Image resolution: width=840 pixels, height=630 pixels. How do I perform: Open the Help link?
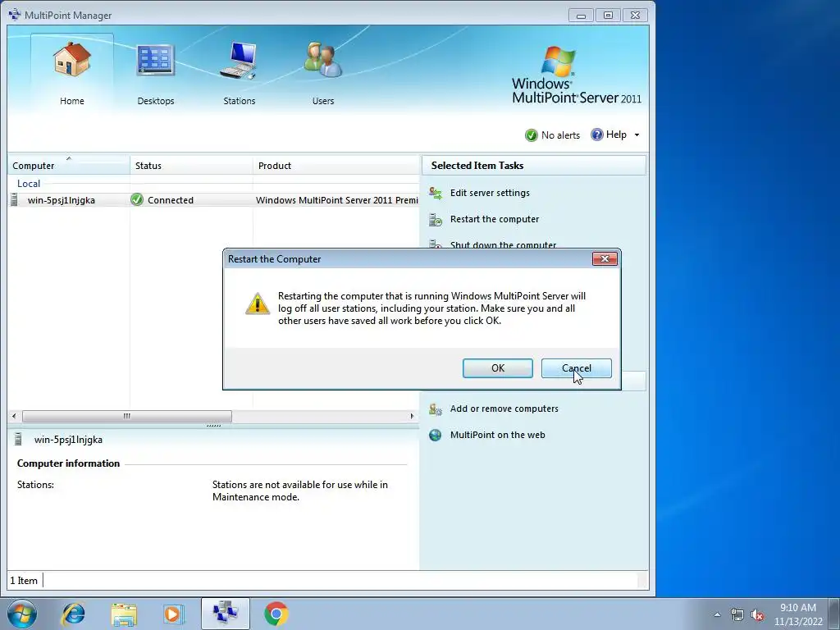click(x=616, y=135)
